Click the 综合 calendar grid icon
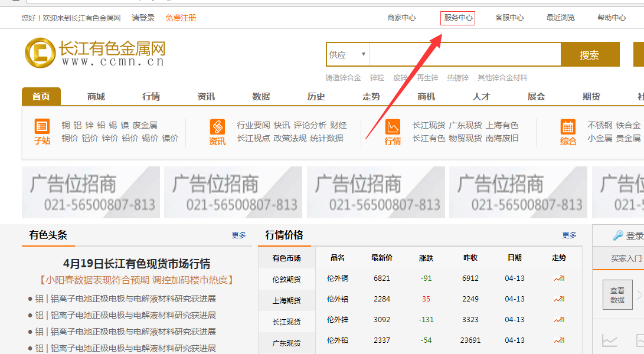 click(x=568, y=126)
